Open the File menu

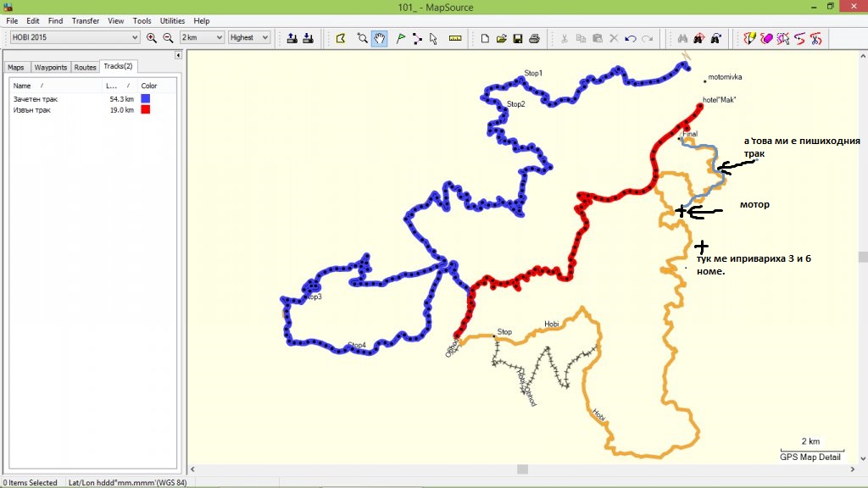[12, 20]
